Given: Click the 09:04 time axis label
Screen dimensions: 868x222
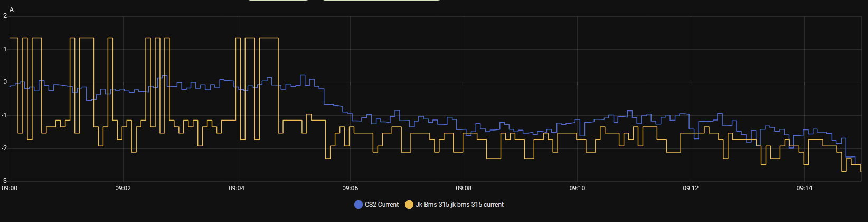Looking at the screenshot, I should (237, 188).
